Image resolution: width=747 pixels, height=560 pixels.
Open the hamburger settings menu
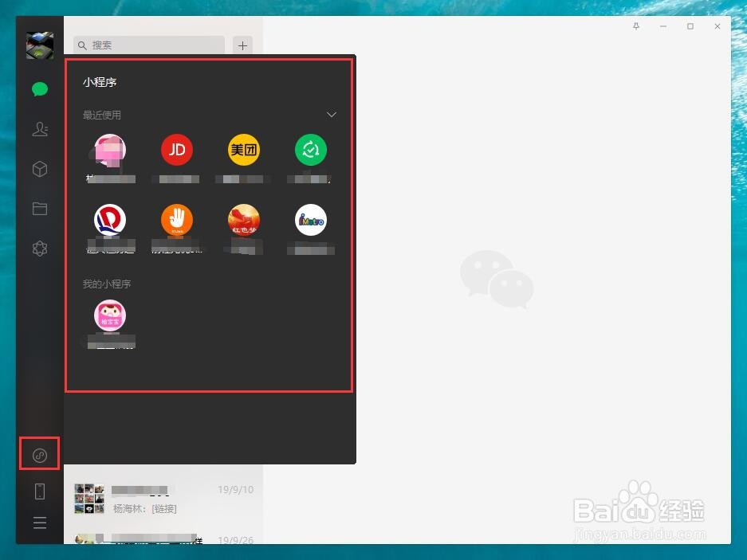click(x=40, y=523)
